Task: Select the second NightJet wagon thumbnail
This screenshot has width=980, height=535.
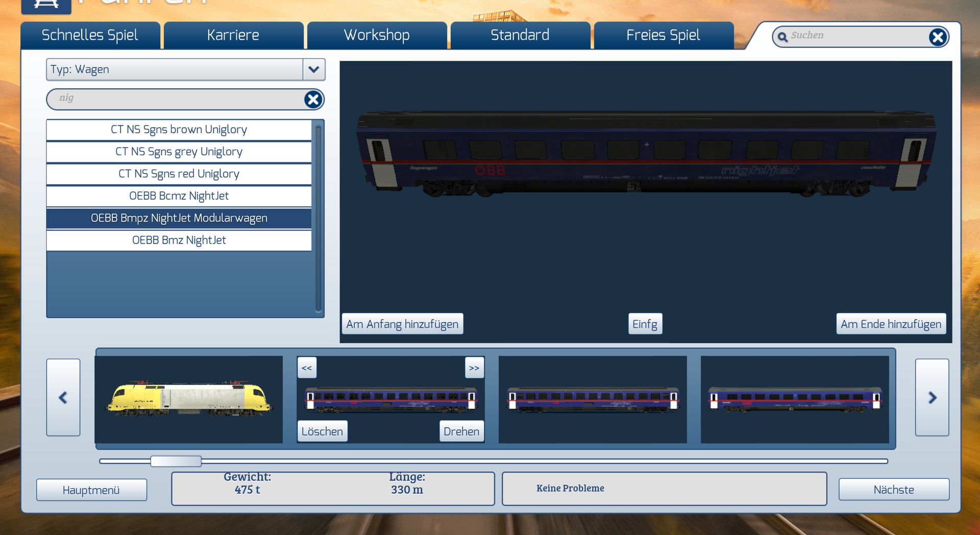Action: point(593,399)
